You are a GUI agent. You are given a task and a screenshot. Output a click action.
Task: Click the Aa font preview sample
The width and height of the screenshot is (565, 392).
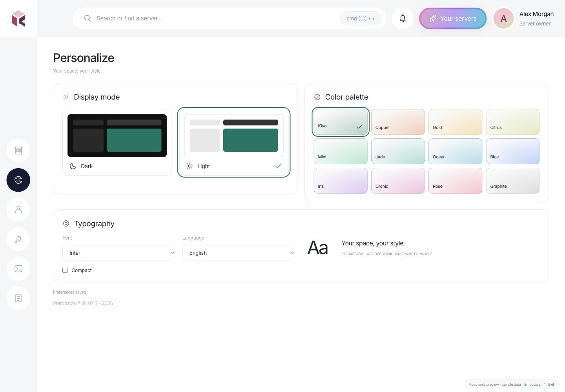(318, 248)
